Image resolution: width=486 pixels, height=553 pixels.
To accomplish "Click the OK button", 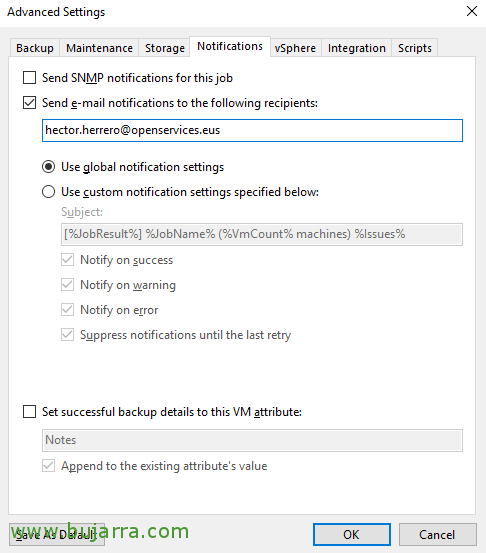I will point(352,534).
